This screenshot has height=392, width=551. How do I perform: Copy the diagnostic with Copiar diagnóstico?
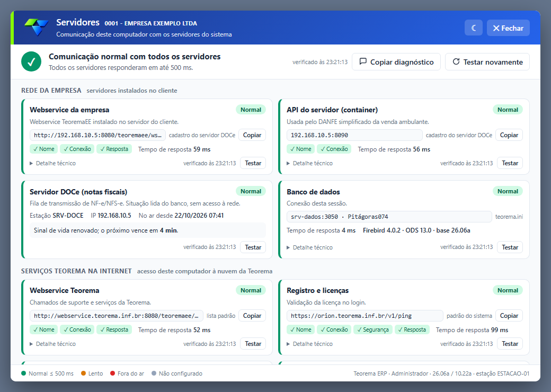396,62
